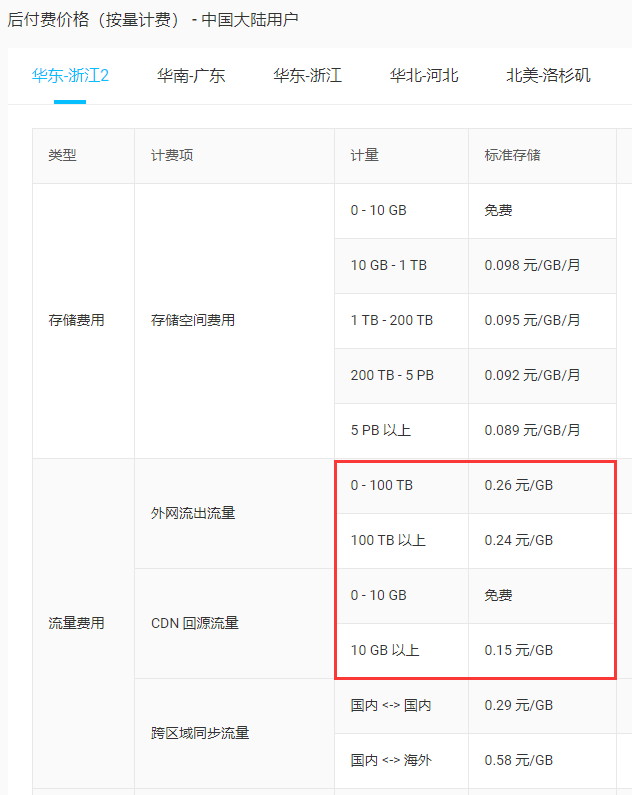The width and height of the screenshot is (632, 795).
Task: Select the 200 TB - 5 PB tier cell
Action: [392, 376]
